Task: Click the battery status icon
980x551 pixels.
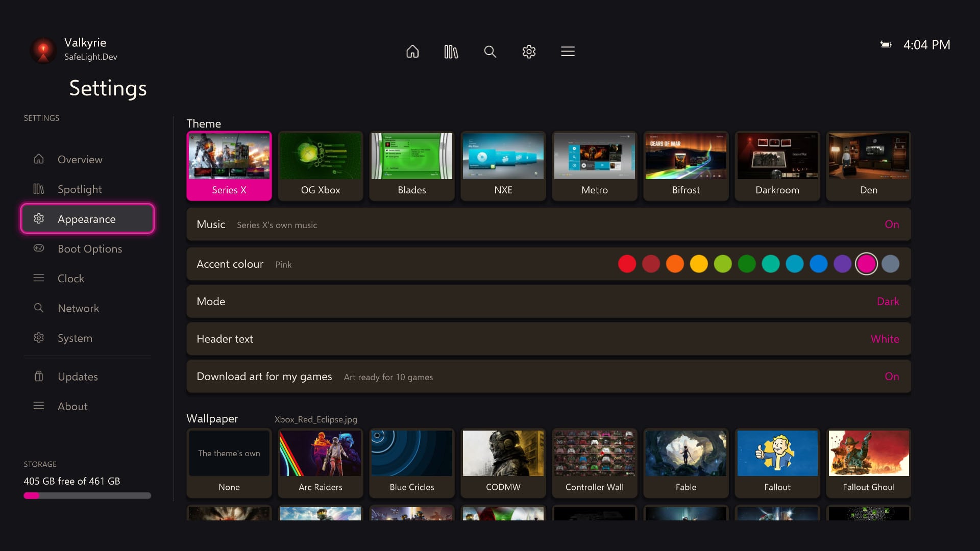Action: 886,45
